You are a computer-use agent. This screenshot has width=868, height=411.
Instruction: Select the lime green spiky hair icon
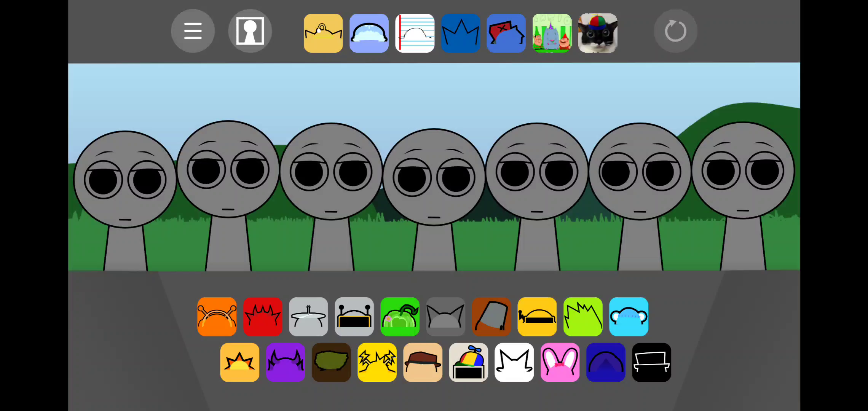click(582, 317)
